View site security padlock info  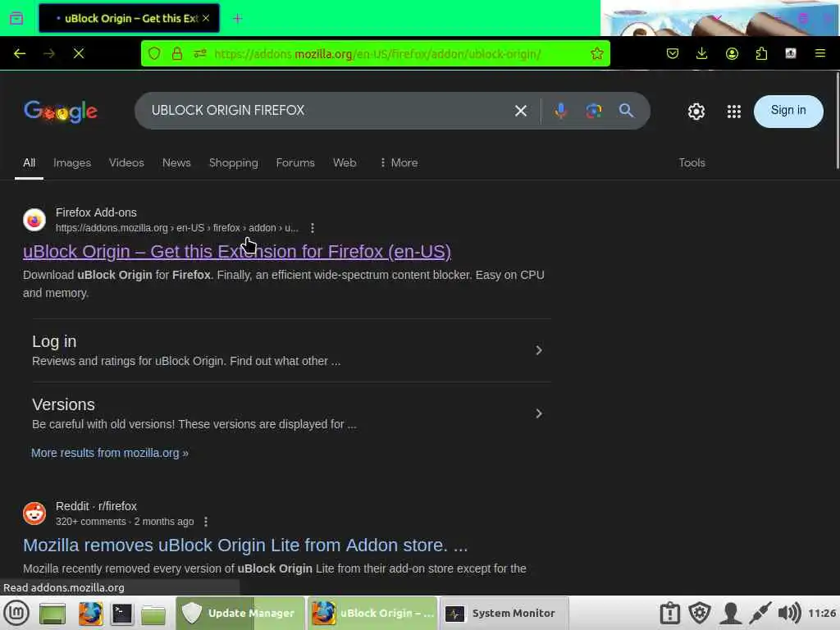[177, 53]
